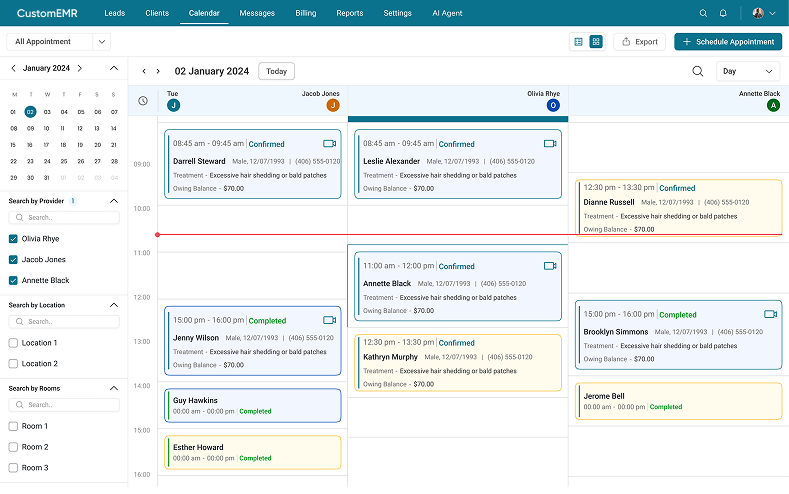Click the previous day arrow
The image size is (789, 494).
point(144,72)
